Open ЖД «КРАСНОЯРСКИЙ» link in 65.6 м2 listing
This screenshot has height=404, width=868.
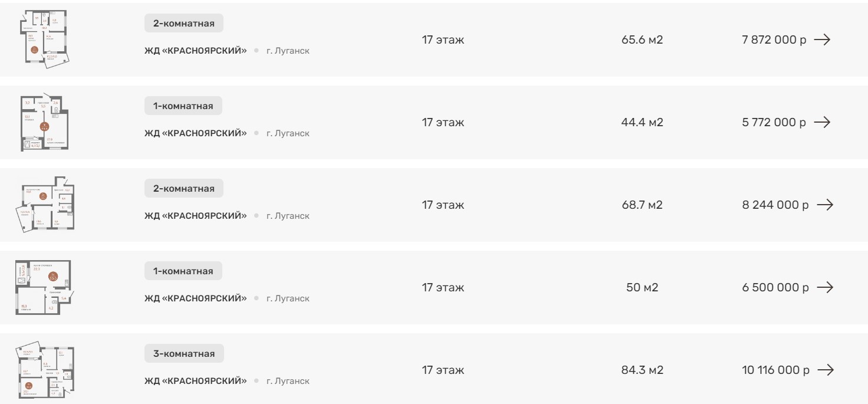pos(196,51)
